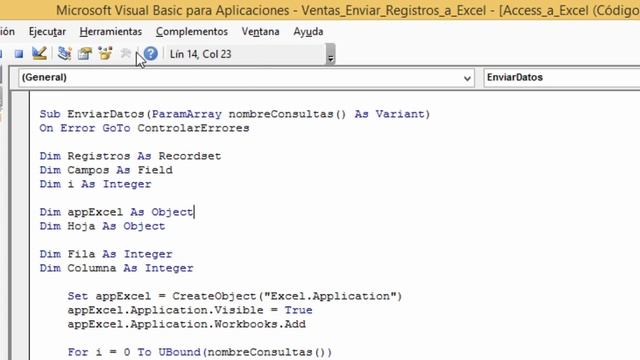Click 'Dim Fila As Integer' line
The width and height of the screenshot is (640, 360).
point(106,254)
